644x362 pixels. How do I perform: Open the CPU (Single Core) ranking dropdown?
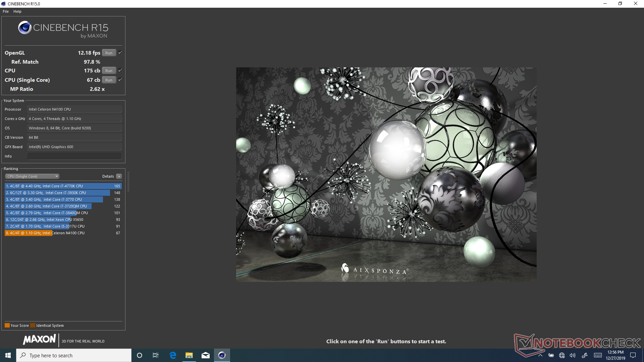click(x=32, y=176)
